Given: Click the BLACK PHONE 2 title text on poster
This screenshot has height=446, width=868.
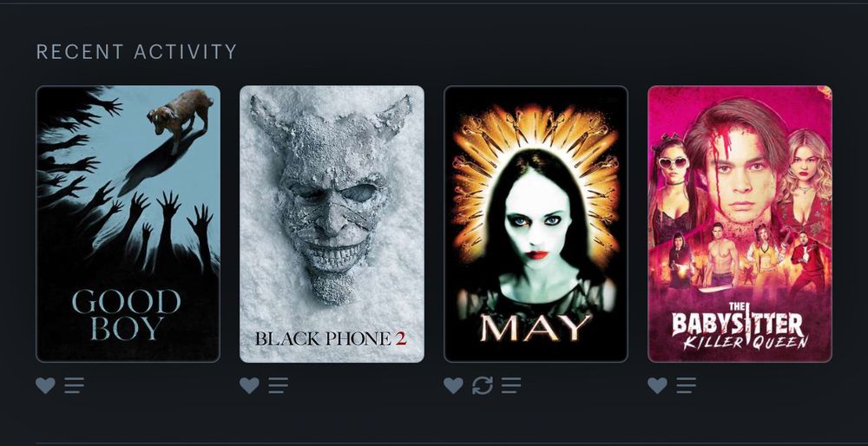Looking at the screenshot, I should pos(331,338).
